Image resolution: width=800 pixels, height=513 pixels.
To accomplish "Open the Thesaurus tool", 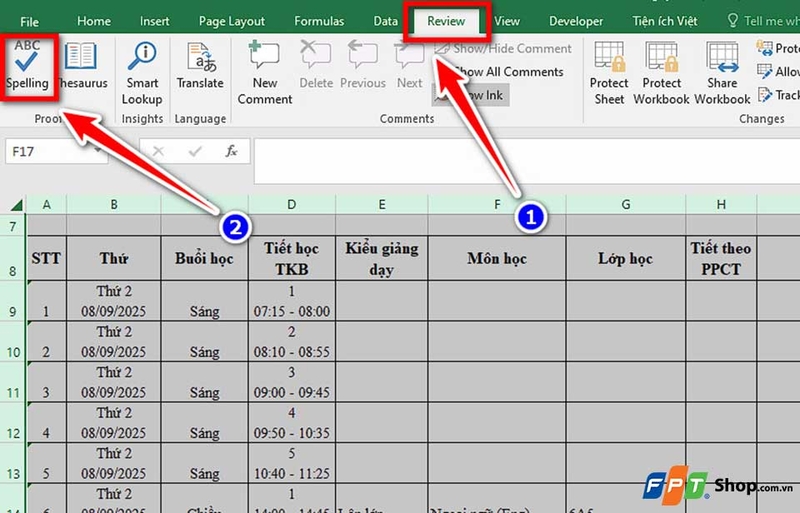I will point(82,65).
